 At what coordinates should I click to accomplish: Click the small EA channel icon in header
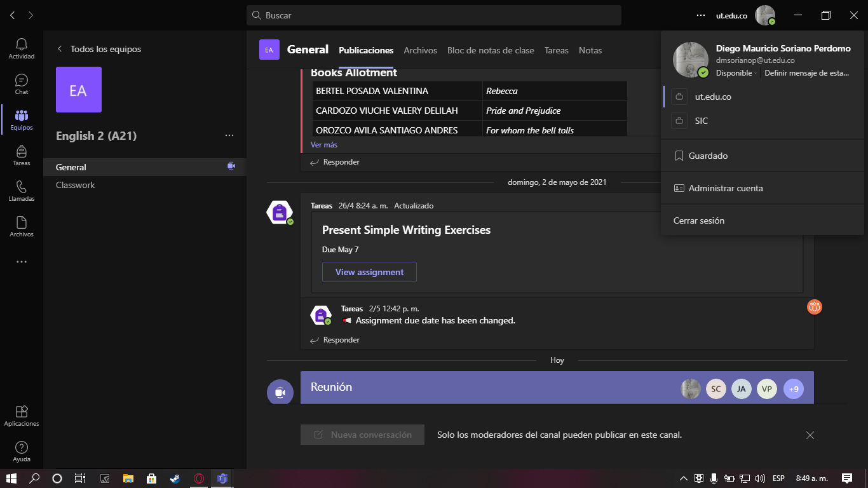269,50
